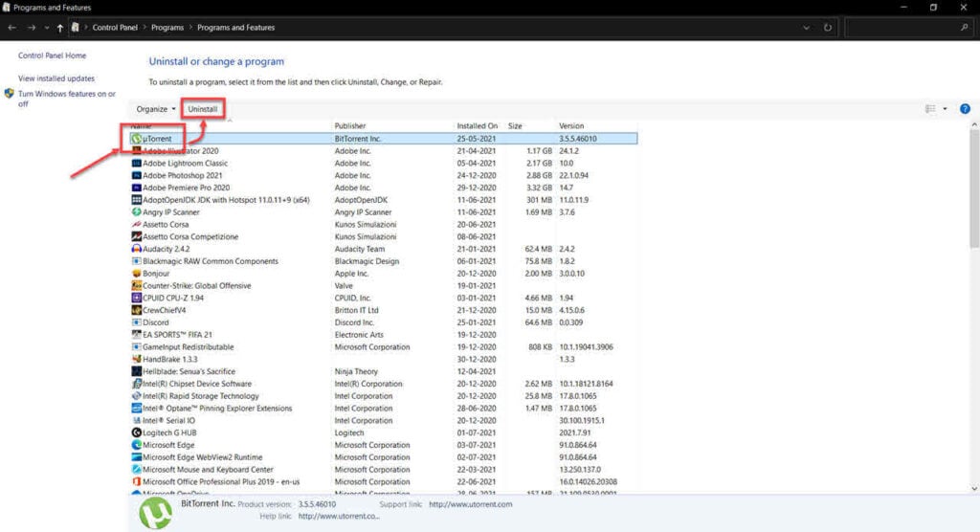Select Angry IP Scanner icon

136,211
